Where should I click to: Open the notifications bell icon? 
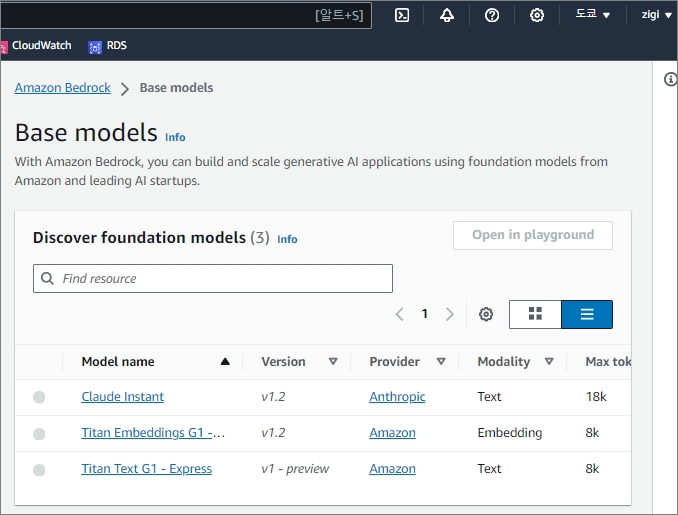447,16
